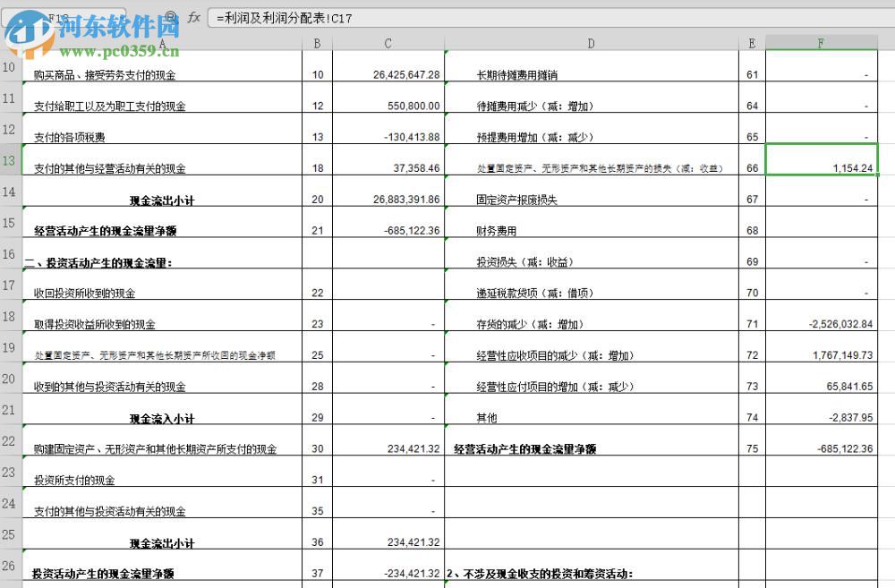
Task: Select column D header
Action: point(591,41)
